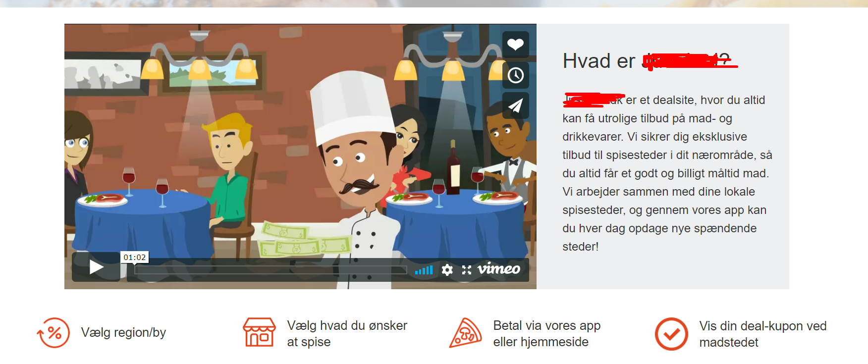Share video via paper plane icon
868x364 pixels.
[x=516, y=105]
